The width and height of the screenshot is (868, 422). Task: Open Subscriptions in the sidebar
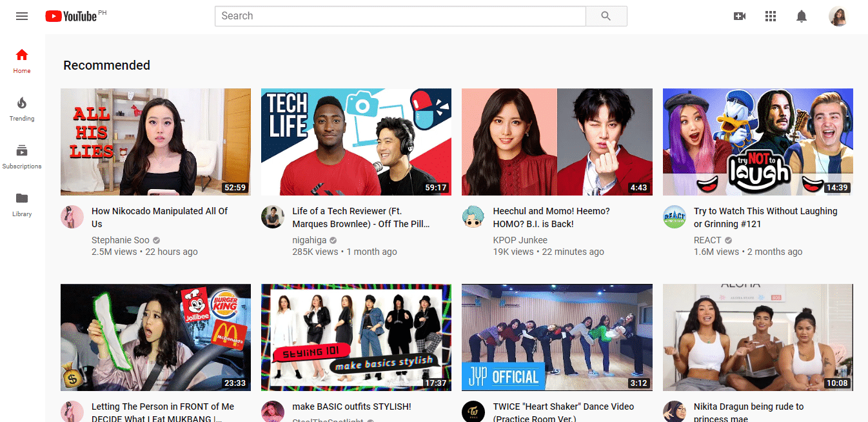point(22,156)
